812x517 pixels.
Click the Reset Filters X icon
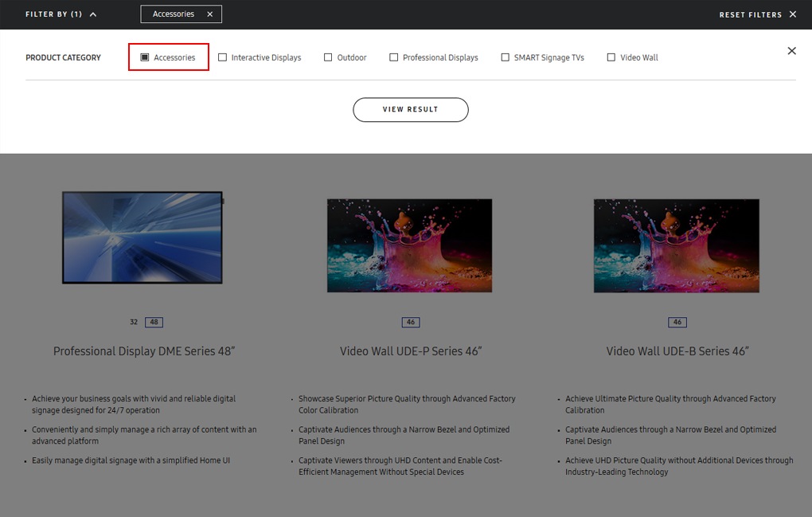(x=793, y=14)
